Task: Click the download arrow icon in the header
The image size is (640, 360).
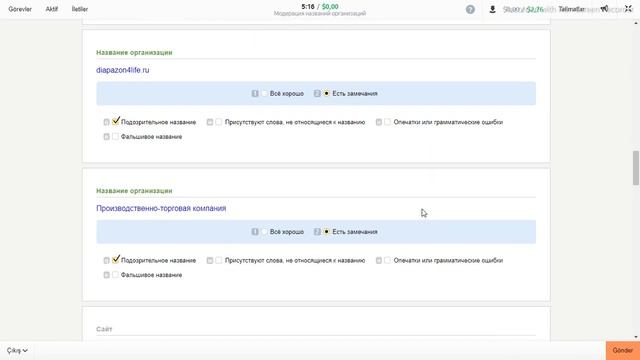Action: pyautogui.click(x=492, y=9)
